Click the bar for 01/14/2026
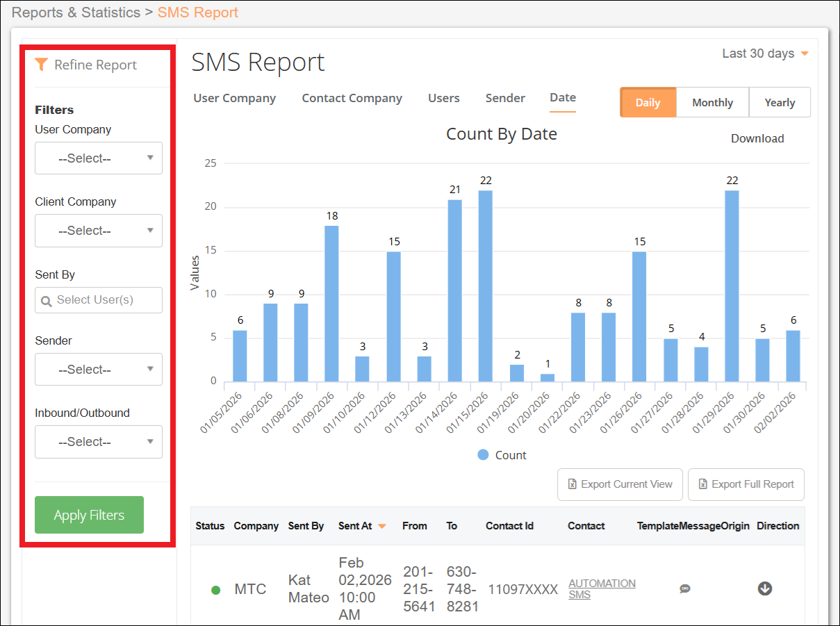This screenshot has width=840, height=626. 455,290
